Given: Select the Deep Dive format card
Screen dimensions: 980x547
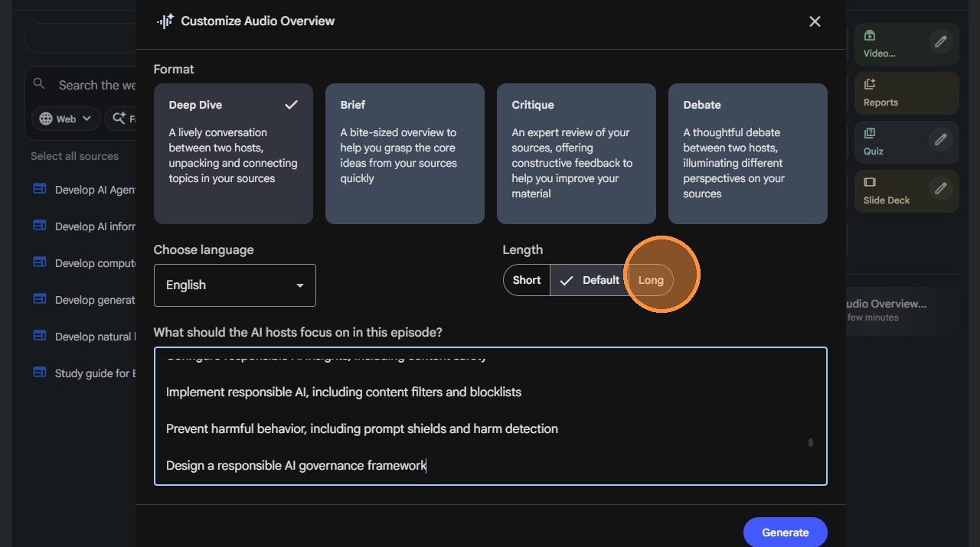Looking at the screenshot, I should pyautogui.click(x=233, y=154).
